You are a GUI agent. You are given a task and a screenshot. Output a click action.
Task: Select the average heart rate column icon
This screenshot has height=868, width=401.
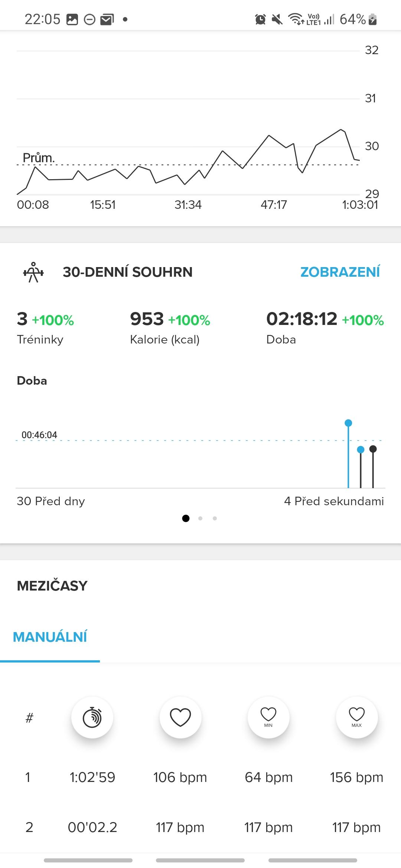[180, 717]
